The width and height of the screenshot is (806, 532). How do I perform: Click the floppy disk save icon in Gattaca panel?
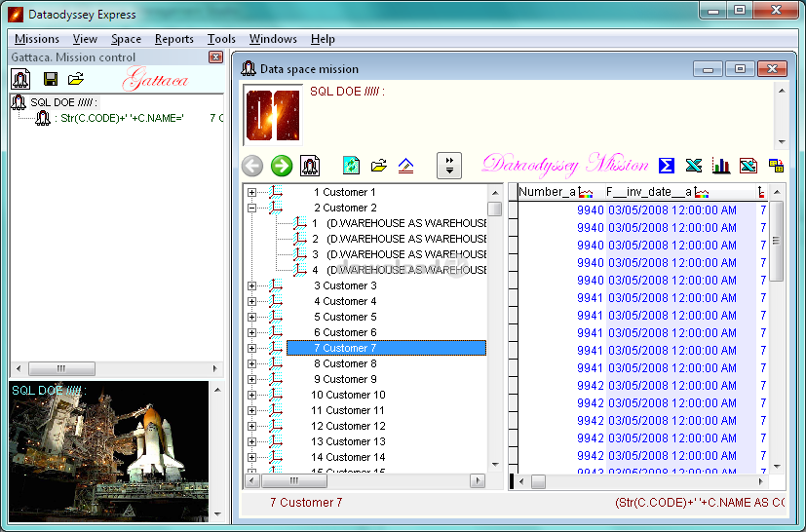(51, 78)
